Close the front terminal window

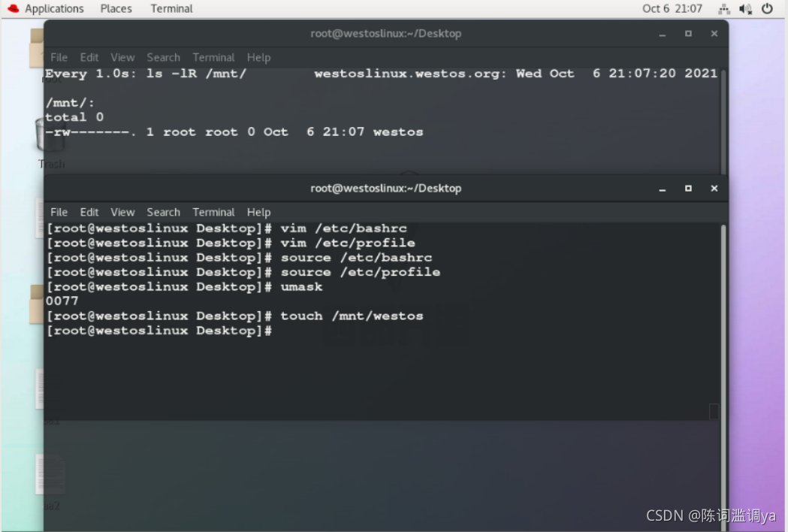point(714,189)
